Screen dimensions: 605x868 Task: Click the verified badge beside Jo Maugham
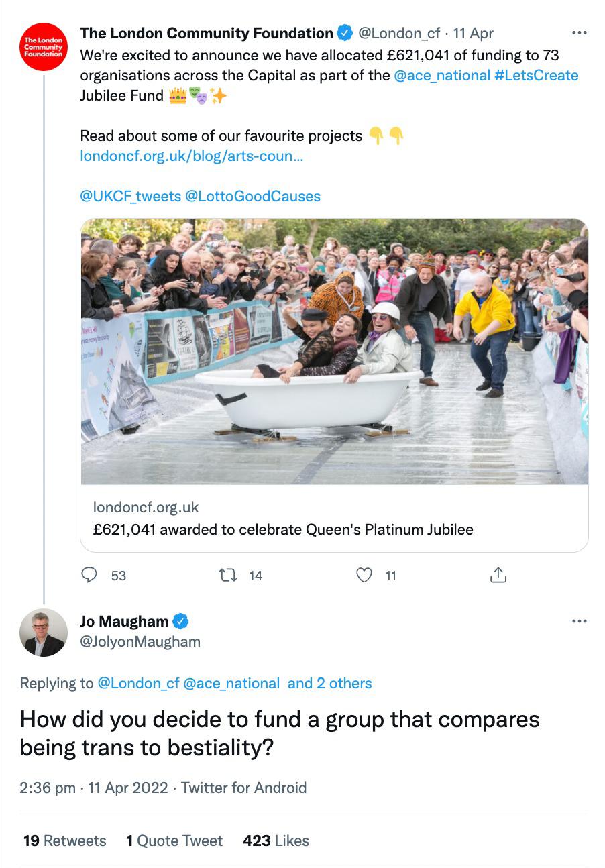pos(181,621)
